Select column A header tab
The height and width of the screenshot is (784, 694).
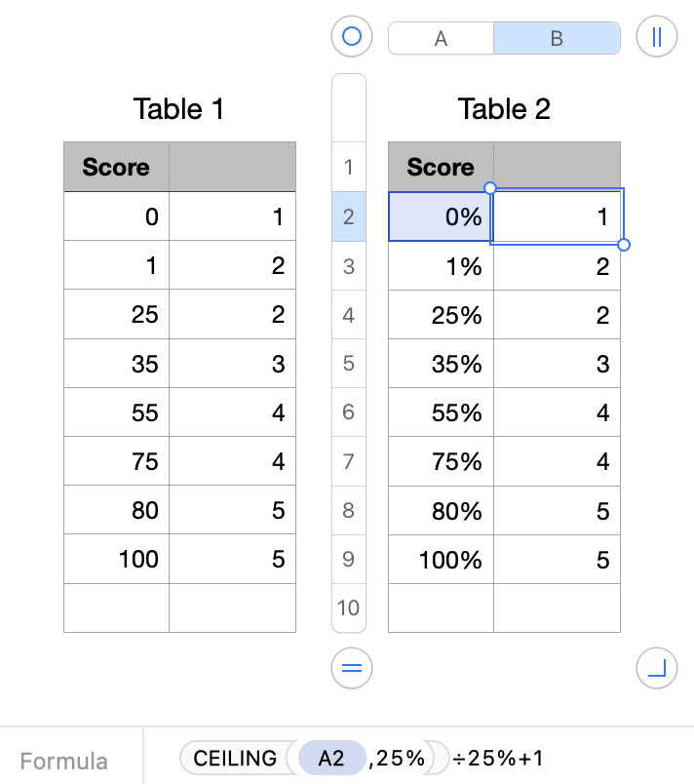[441, 38]
